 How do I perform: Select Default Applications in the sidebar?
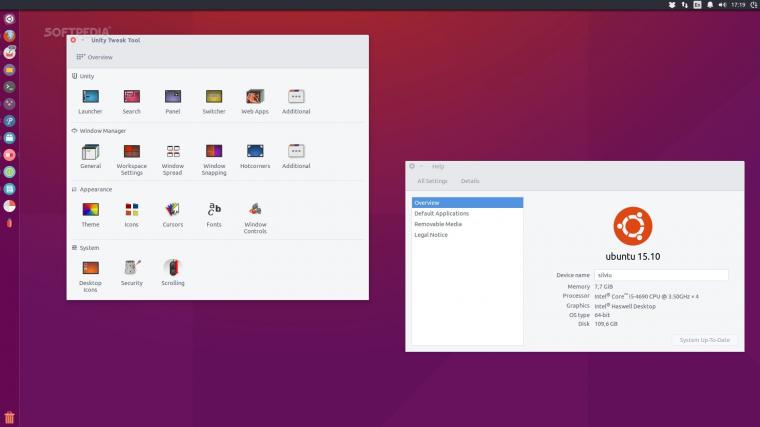tap(467, 213)
